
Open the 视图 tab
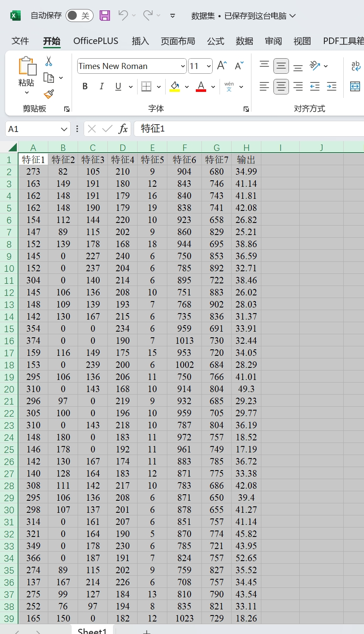click(302, 41)
